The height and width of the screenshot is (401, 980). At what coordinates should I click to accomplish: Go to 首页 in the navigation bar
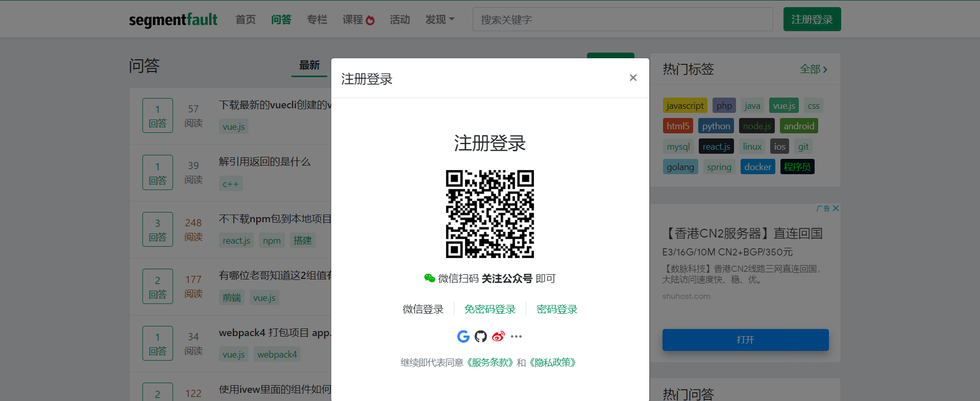pyautogui.click(x=246, y=19)
